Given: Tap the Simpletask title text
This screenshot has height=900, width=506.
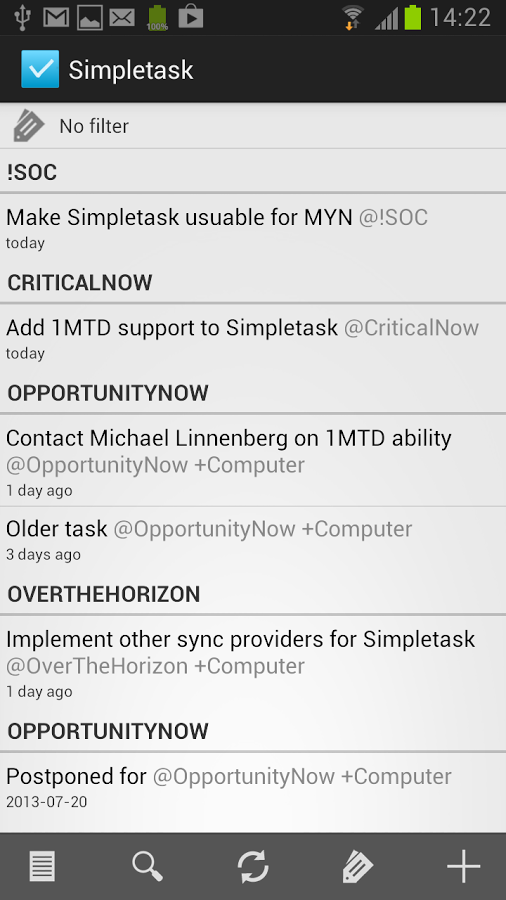Looking at the screenshot, I should [131, 71].
